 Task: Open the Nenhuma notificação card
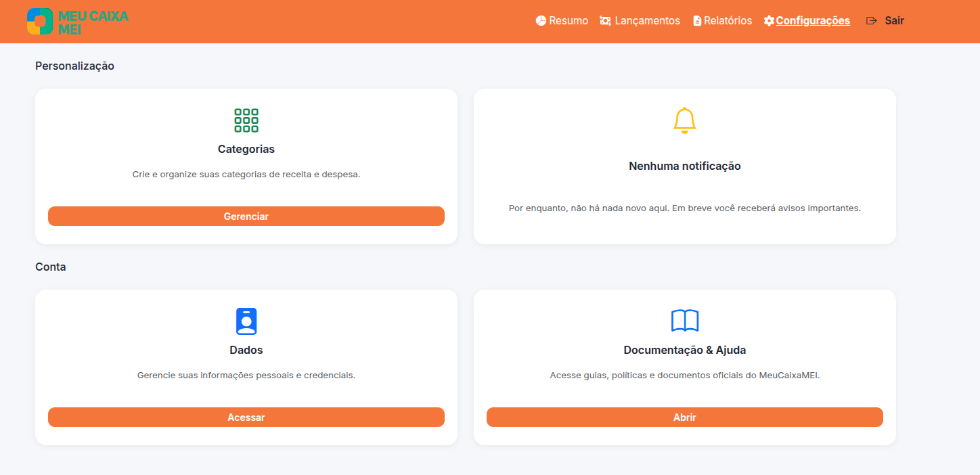(x=685, y=166)
